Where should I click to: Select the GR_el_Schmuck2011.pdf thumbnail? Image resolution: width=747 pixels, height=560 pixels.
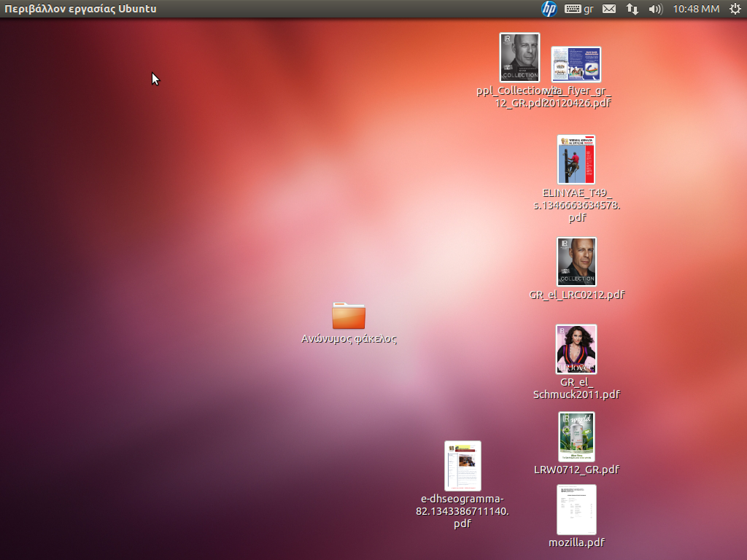coord(576,349)
